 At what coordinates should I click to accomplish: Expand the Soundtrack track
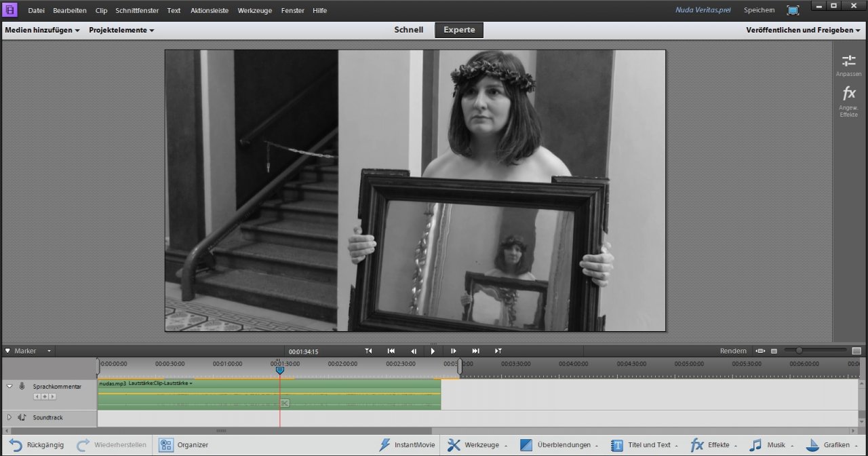[x=9, y=417]
